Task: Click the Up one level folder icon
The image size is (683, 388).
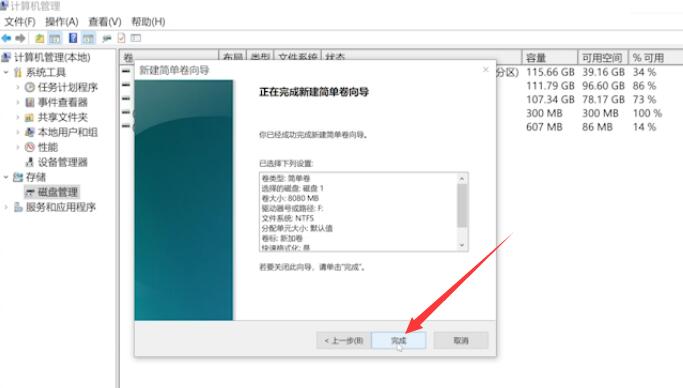Action: [40, 38]
